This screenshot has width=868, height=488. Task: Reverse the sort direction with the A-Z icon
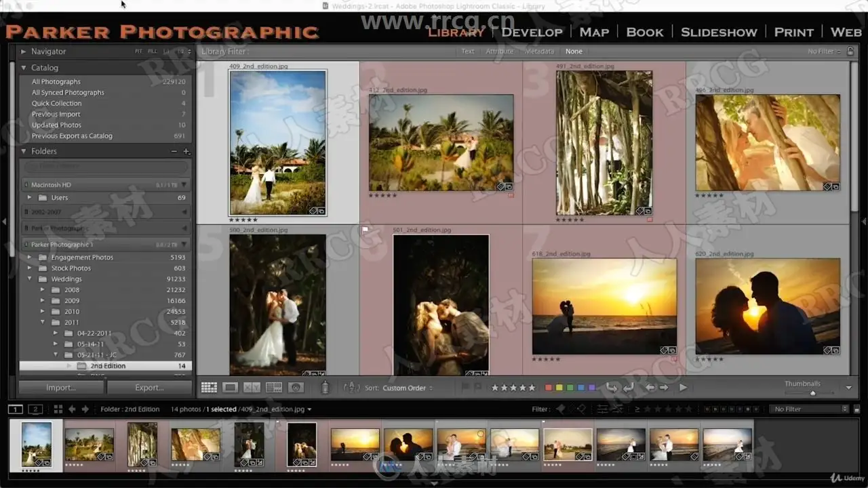click(351, 388)
